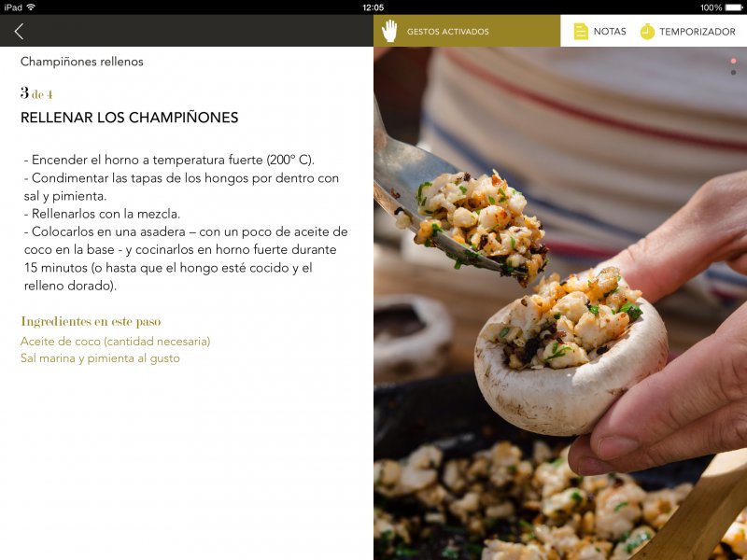The image size is (747, 560).
Task: Open the Temporizador tab label
Action: click(697, 32)
